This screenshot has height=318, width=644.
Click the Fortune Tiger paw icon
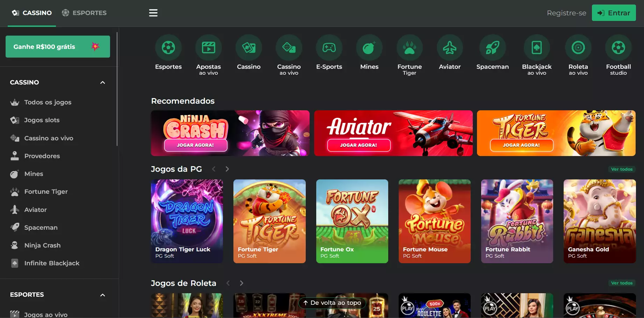point(410,48)
